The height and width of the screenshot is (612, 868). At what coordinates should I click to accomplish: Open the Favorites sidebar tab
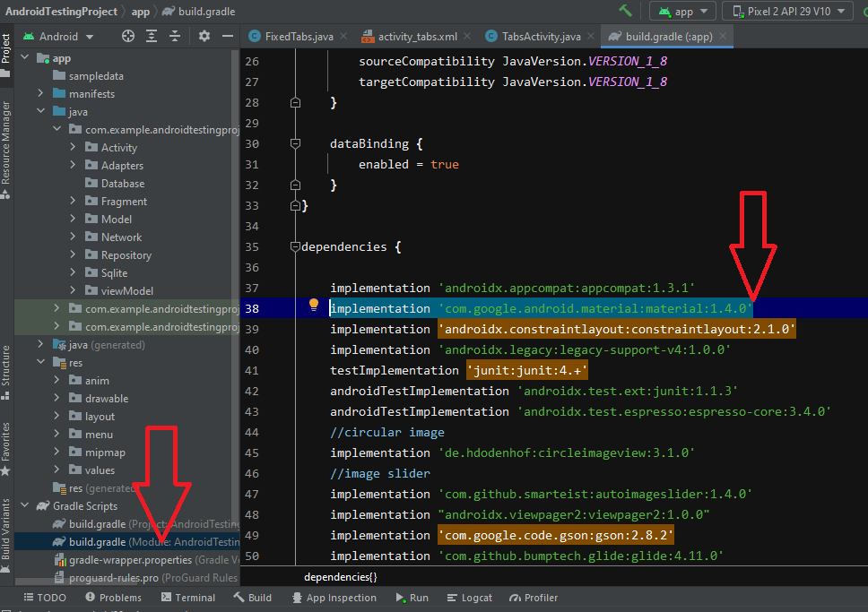[6, 448]
